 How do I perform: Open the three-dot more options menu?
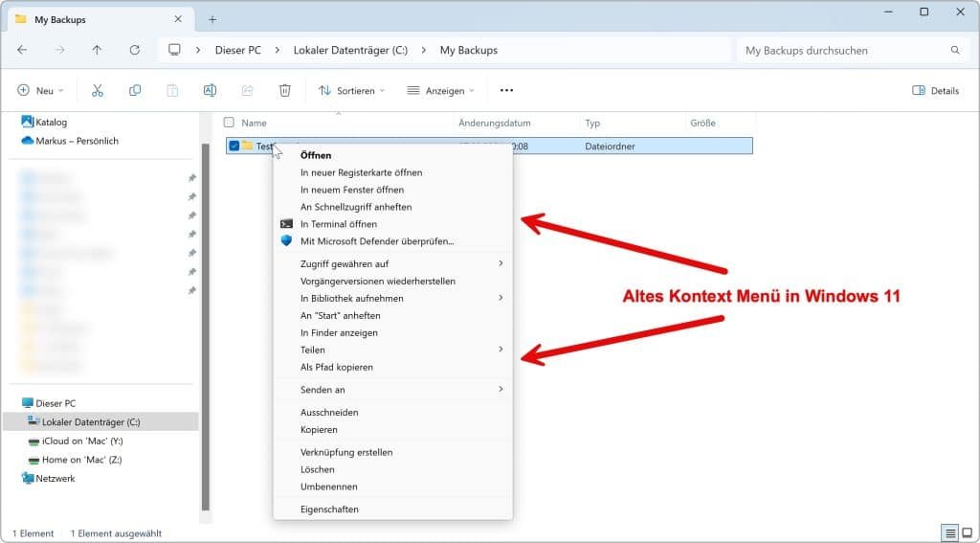tap(506, 91)
